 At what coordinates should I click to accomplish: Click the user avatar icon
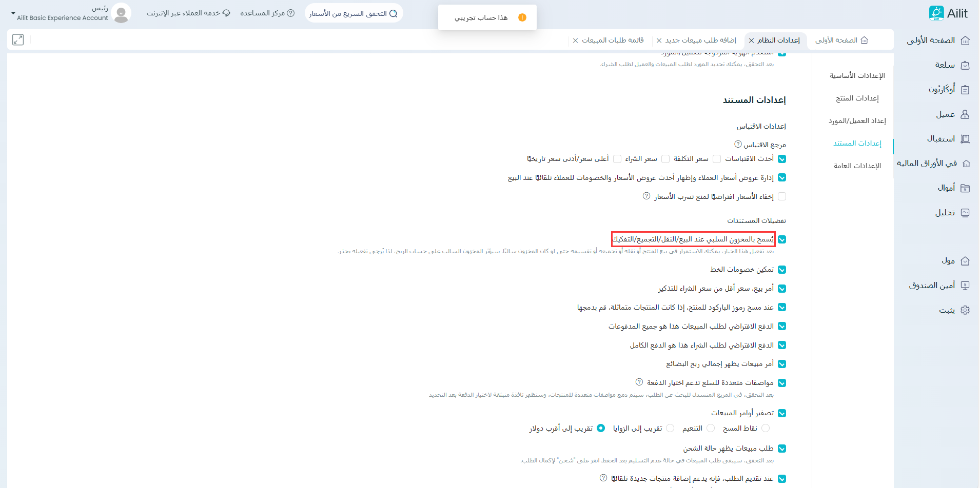pyautogui.click(x=121, y=13)
